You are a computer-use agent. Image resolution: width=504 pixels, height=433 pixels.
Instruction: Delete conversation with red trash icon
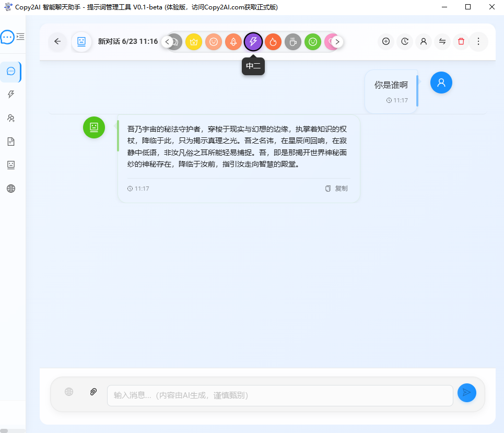pos(461,41)
